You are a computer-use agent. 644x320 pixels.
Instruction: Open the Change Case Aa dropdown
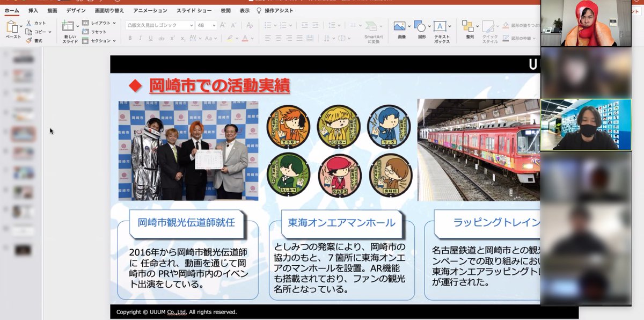[x=215, y=38]
